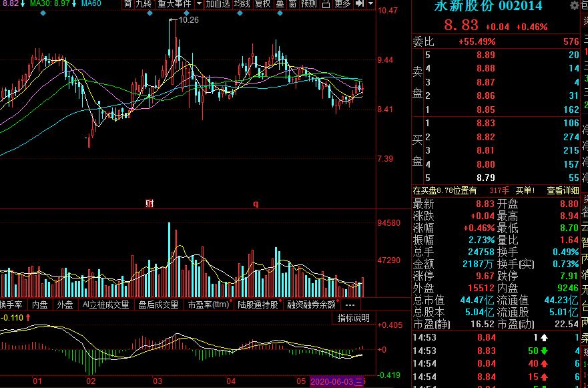
Task: Open the 查看详细 order detail link
Action: pyautogui.click(x=562, y=190)
